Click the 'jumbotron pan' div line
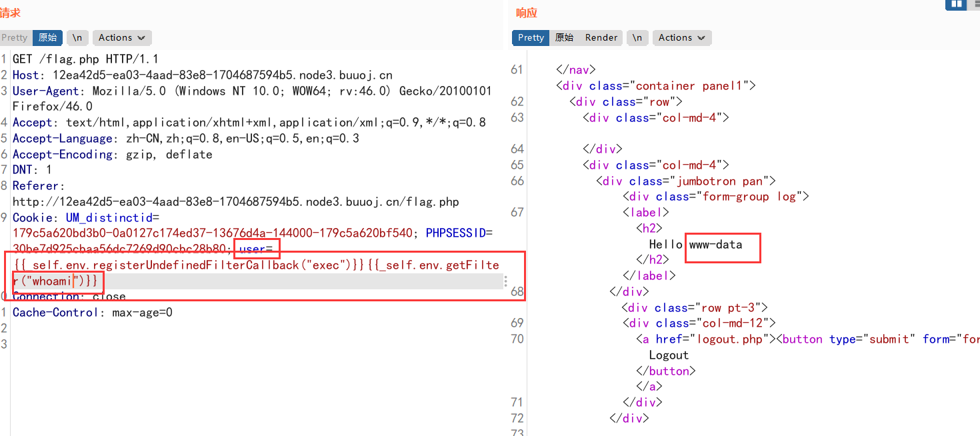Image resolution: width=980 pixels, height=436 pixels. pos(685,181)
